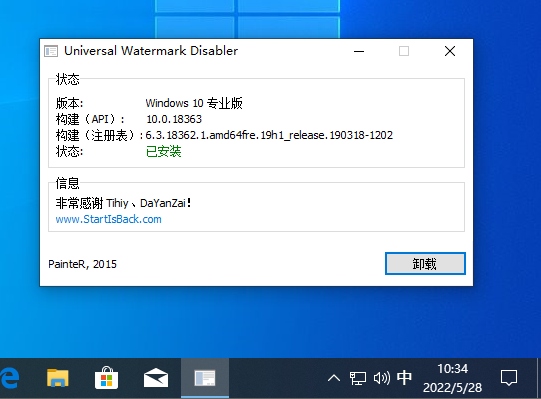Open the network status tray icon
The width and height of the screenshot is (541, 399).
[357, 378]
